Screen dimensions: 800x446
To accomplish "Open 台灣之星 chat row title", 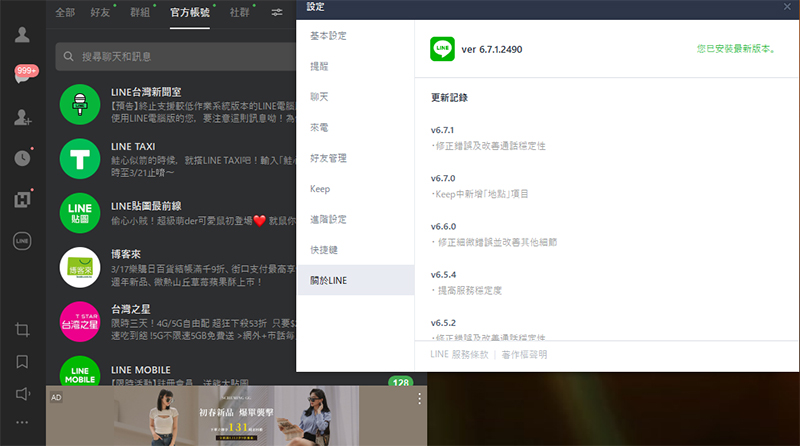I will click(131, 309).
